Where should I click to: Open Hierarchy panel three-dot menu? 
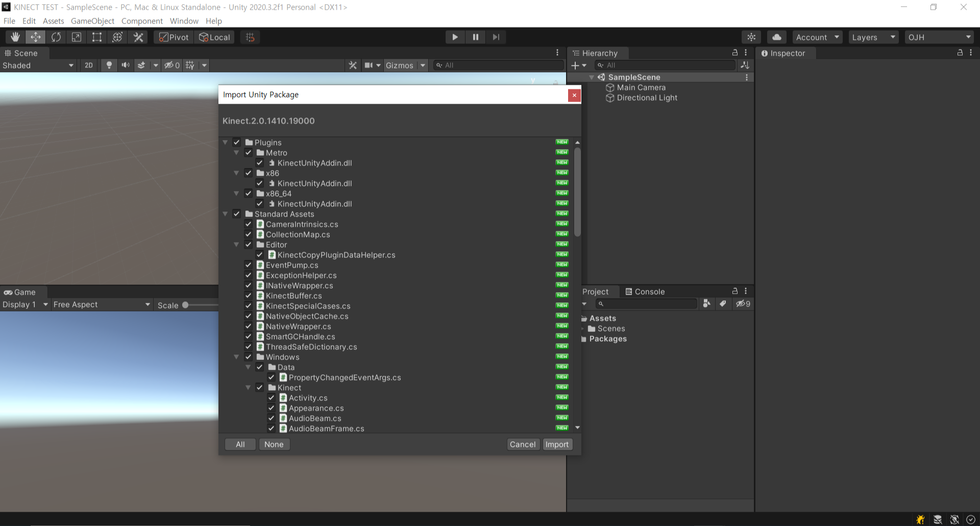point(746,53)
